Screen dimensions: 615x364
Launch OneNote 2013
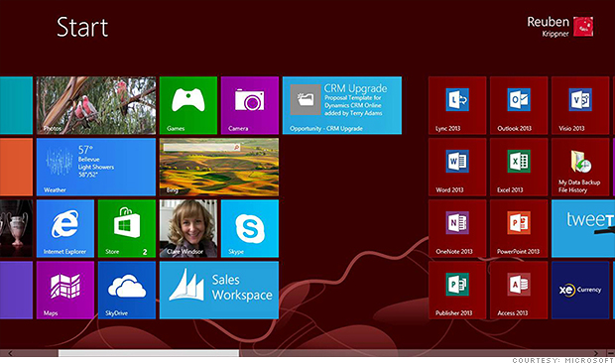point(457,228)
